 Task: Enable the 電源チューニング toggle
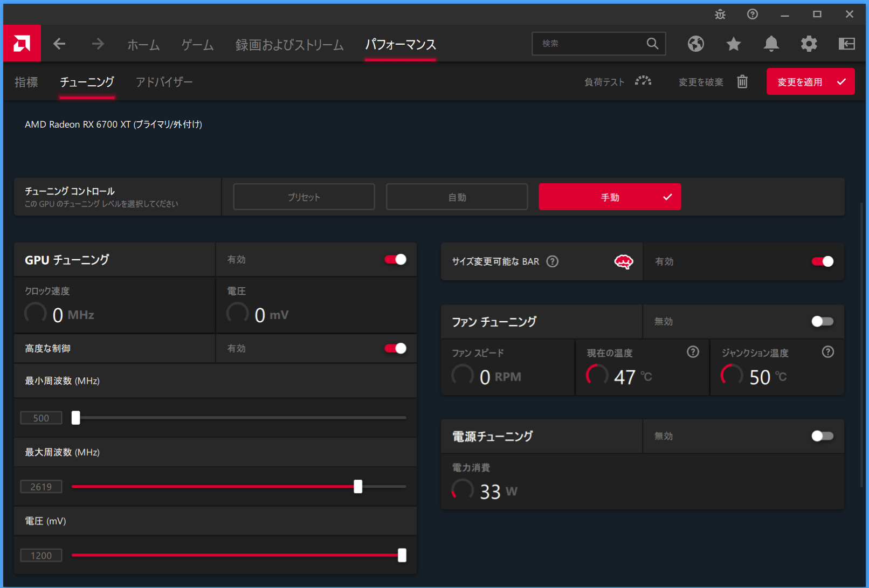[x=823, y=436]
